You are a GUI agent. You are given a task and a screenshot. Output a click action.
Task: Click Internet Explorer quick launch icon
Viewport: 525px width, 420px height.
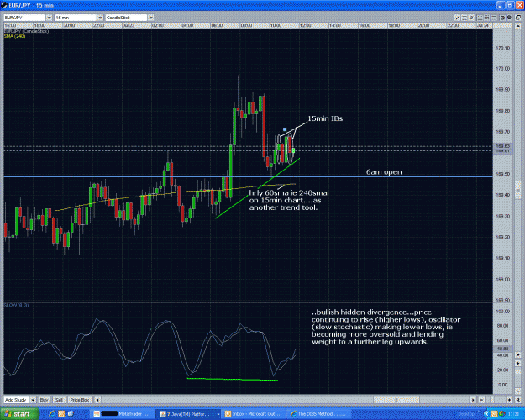(52, 414)
